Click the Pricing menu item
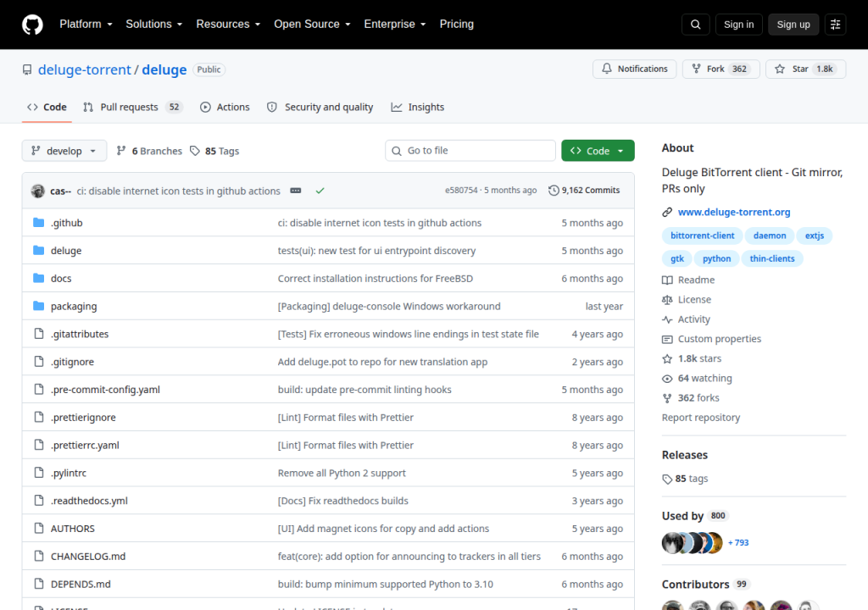The height and width of the screenshot is (610, 868). tap(457, 25)
